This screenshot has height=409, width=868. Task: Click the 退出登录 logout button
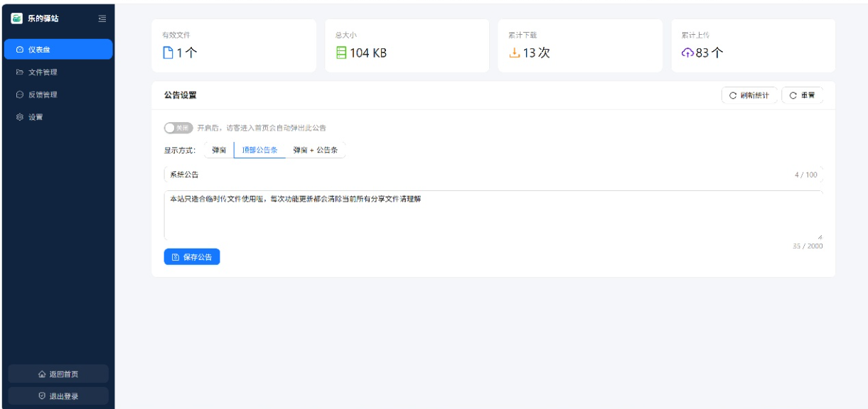(58, 396)
